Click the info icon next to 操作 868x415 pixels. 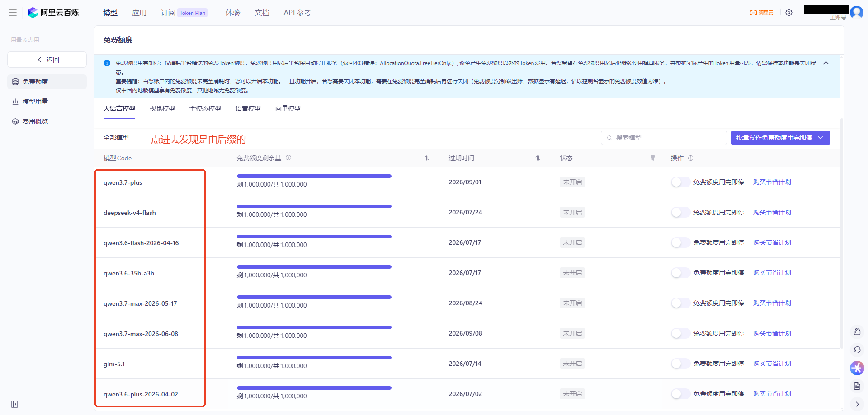691,158
